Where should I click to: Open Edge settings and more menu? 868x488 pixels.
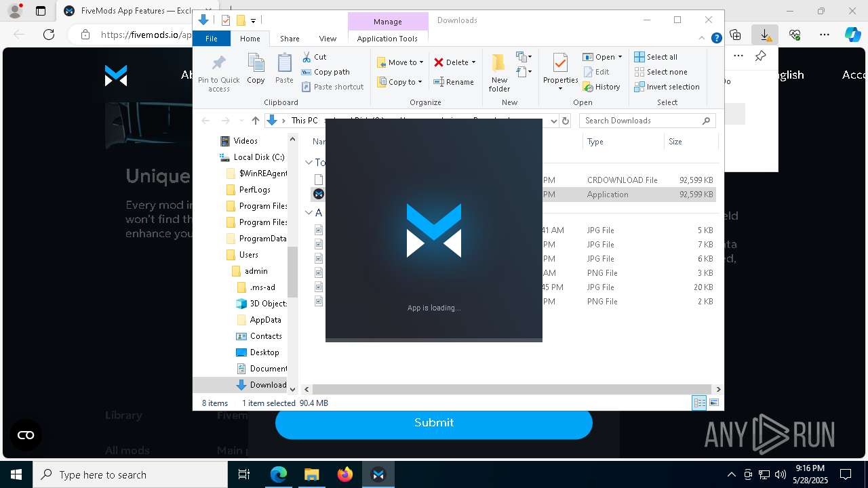[x=825, y=35]
